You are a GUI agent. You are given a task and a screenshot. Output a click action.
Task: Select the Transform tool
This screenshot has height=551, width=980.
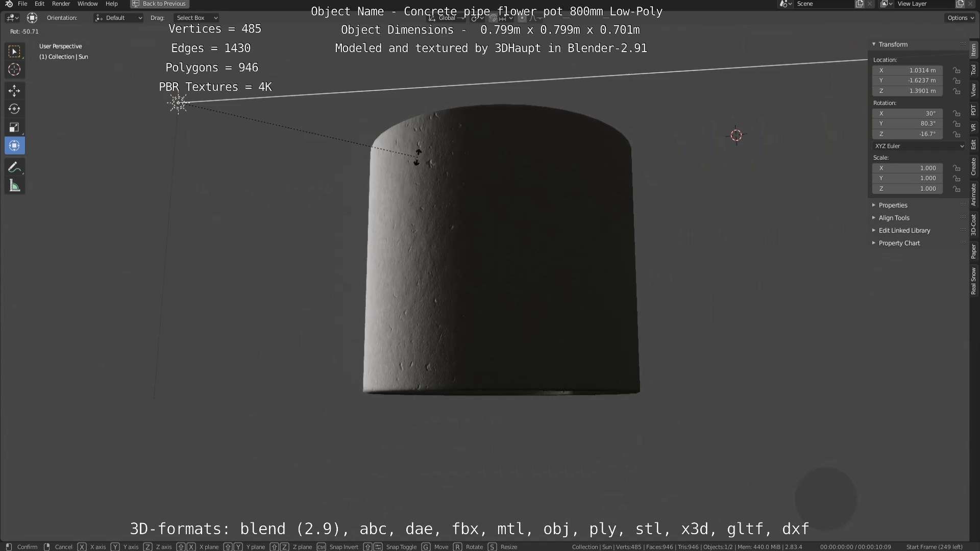click(x=14, y=145)
